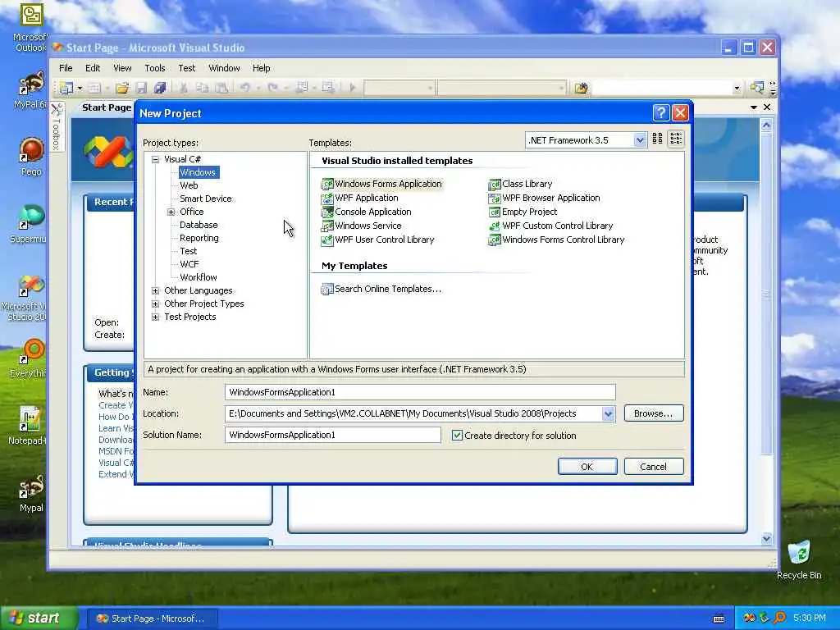Expand the Other Project Types node
The height and width of the screenshot is (630, 840).
(155, 304)
